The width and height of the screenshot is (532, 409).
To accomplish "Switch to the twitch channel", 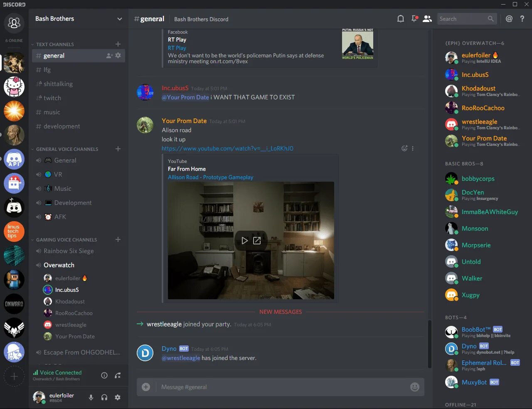I will point(79,98).
